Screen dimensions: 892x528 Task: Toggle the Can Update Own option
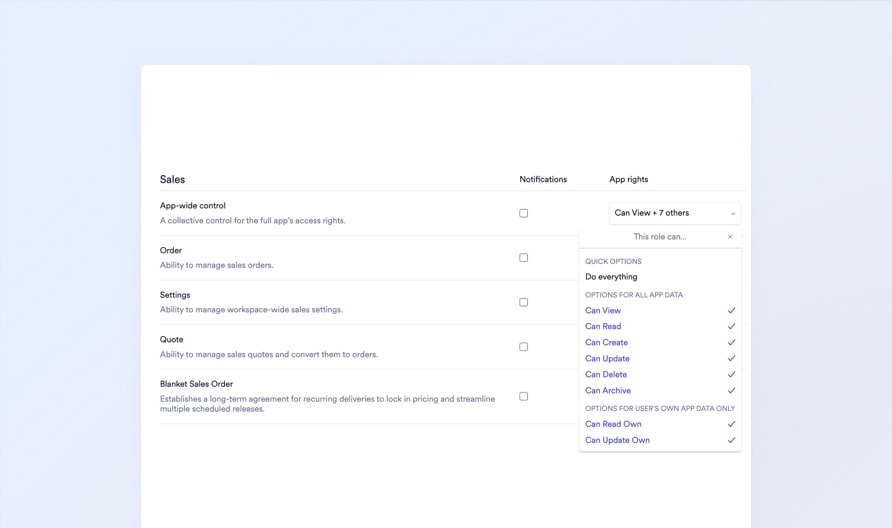[660, 440]
